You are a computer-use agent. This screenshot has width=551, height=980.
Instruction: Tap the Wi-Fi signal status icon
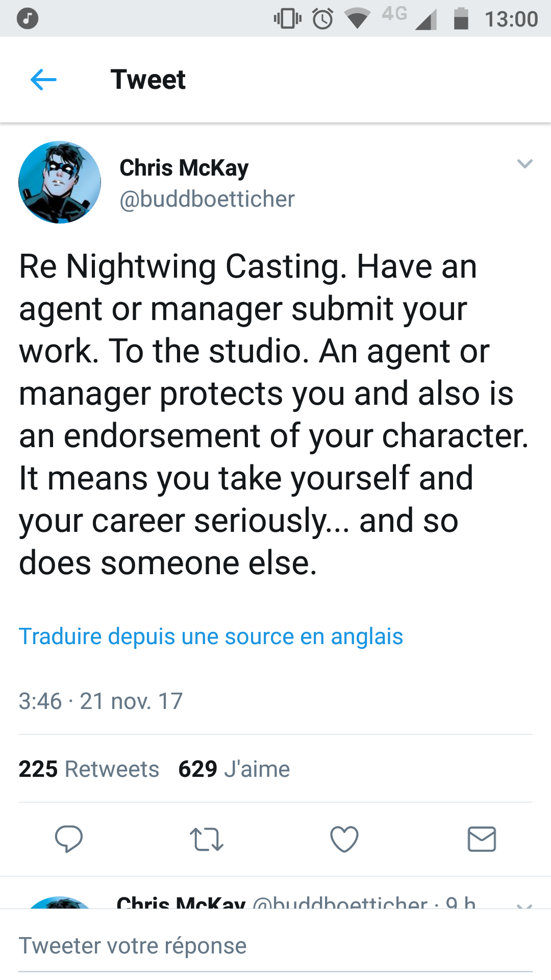pos(357,19)
